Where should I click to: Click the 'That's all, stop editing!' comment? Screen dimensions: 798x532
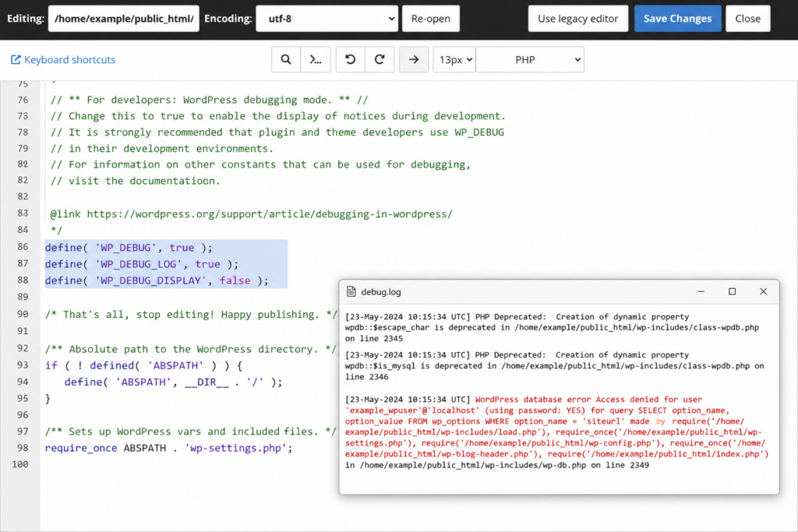coord(191,315)
